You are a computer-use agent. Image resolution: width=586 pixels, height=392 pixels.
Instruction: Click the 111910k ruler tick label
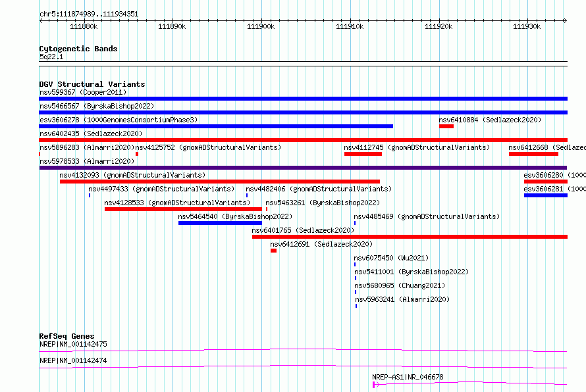point(350,26)
